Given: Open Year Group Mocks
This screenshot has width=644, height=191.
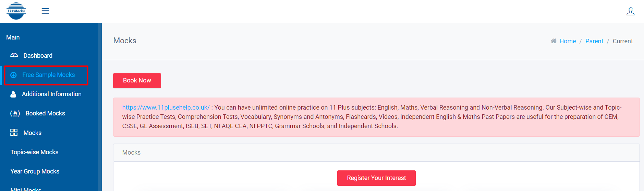Looking at the screenshot, I should click(x=35, y=171).
